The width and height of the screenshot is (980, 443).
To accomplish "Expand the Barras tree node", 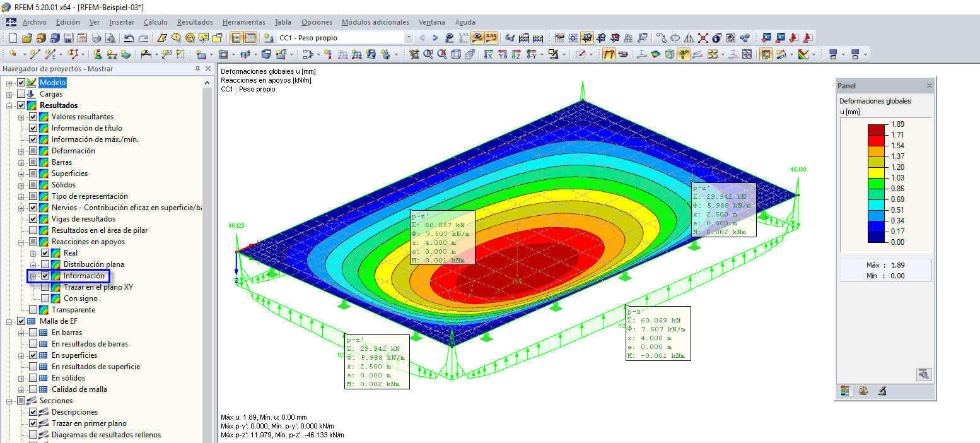I will pos(21,162).
